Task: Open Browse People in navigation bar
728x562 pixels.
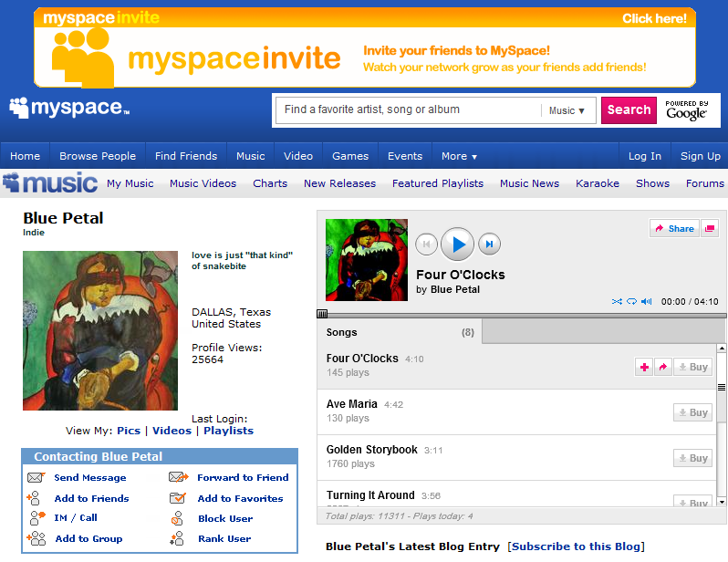Action: point(98,156)
